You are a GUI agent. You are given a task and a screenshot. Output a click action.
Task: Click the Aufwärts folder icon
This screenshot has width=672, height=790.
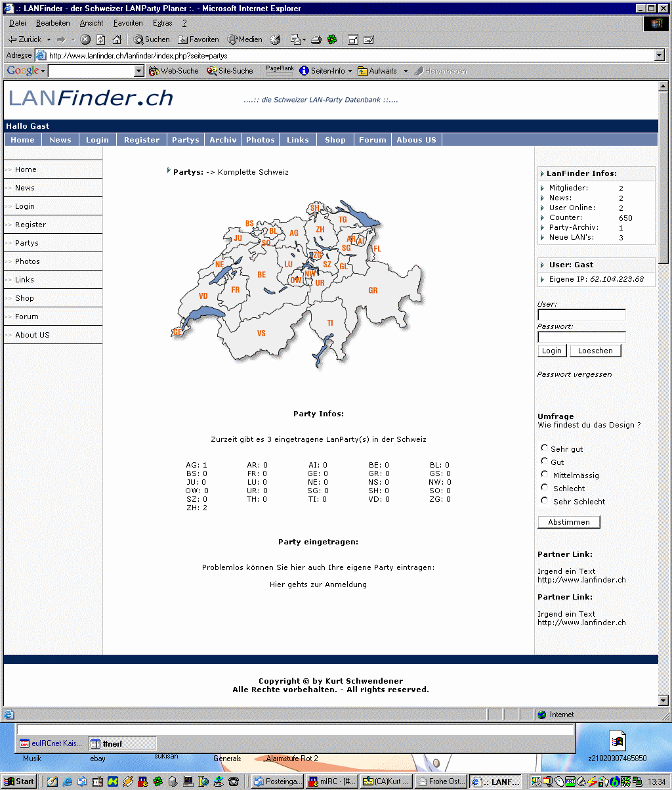[362, 71]
